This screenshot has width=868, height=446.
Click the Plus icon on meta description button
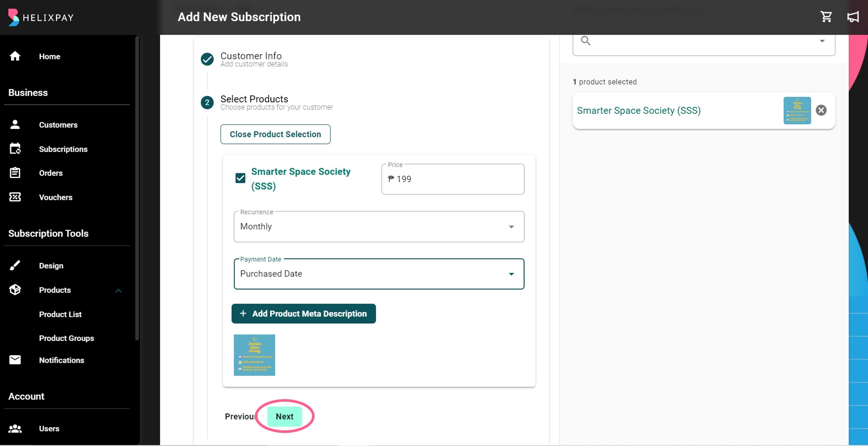coord(243,314)
